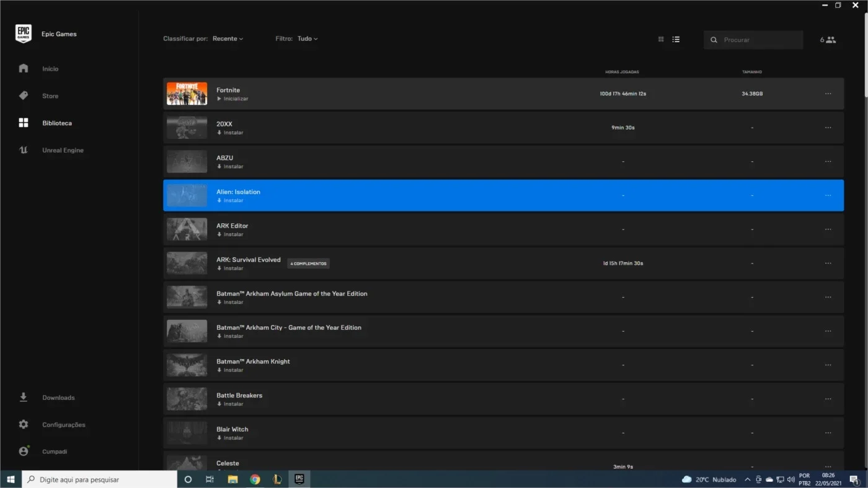
Task: Expand ARK 4 Complementos add-ons badge
Action: coord(308,264)
